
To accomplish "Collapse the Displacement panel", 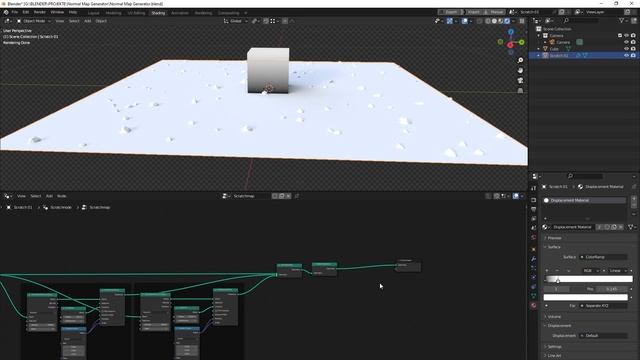I will [559, 326].
